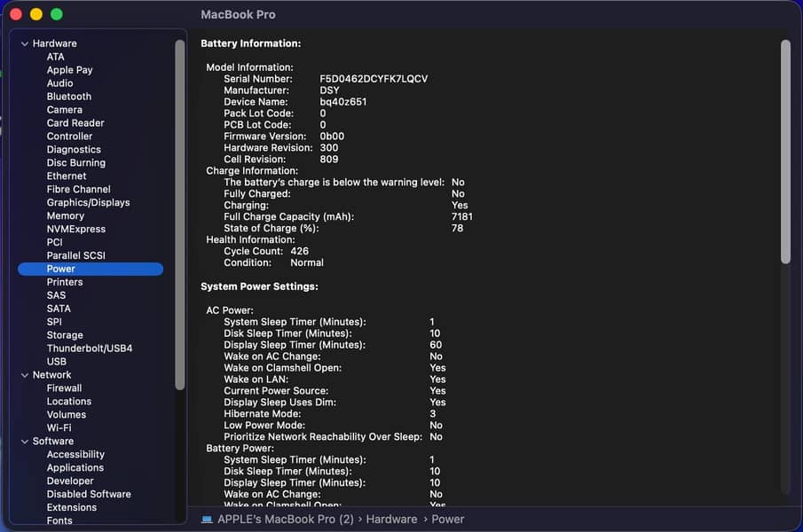Select SAS in the sidebar
The height and width of the screenshot is (532, 803).
click(x=56, y=295)
